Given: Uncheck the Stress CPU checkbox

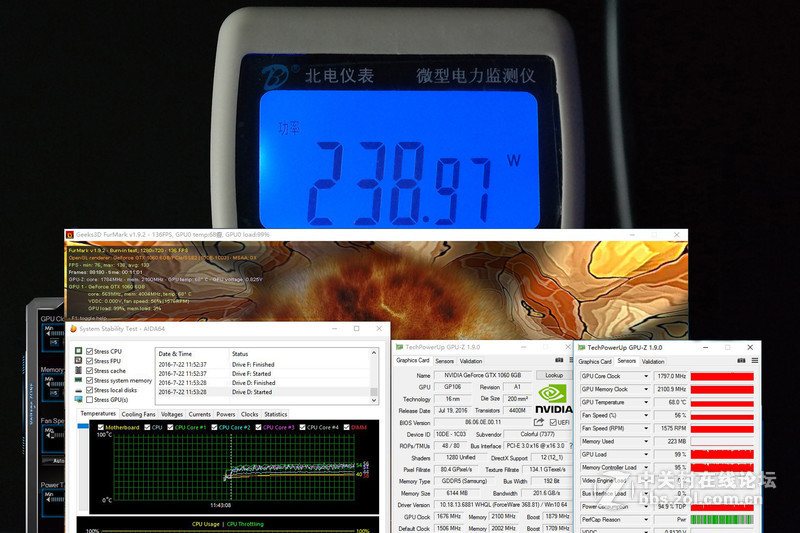Looking at the screenshot, I should point(90,351).
